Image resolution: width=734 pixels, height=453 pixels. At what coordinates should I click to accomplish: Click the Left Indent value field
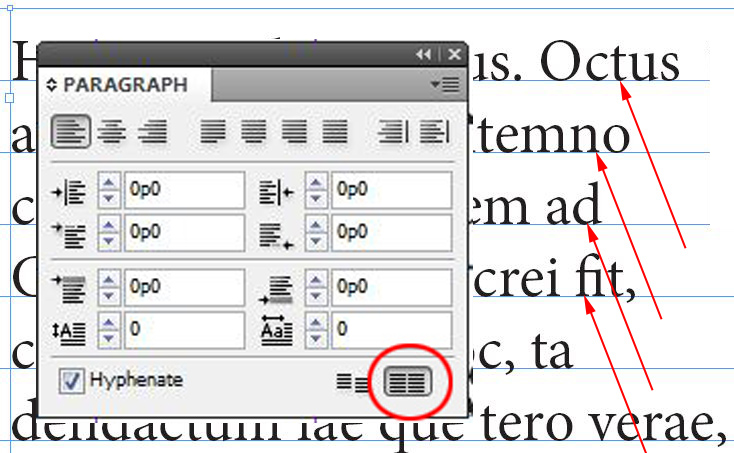[184, 189]
